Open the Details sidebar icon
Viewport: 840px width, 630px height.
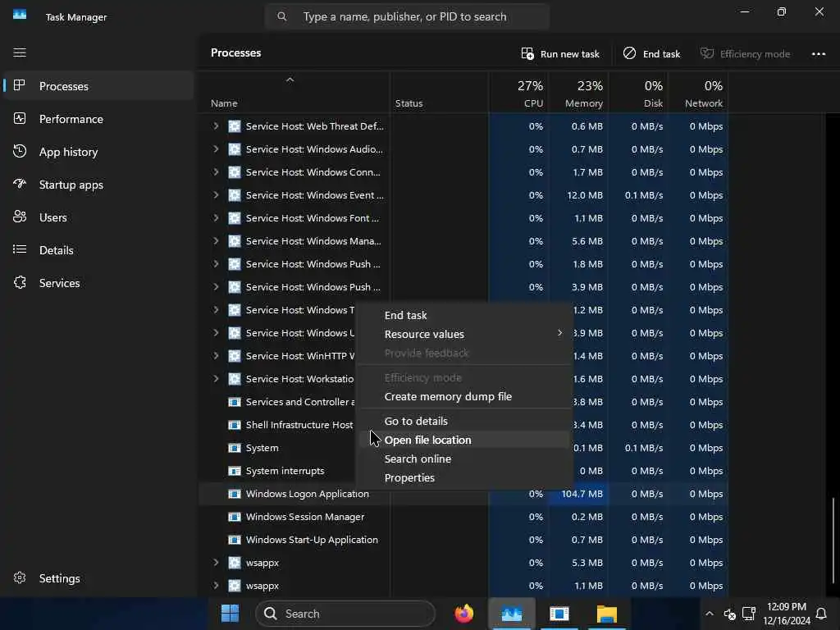[x=20, y=249]
